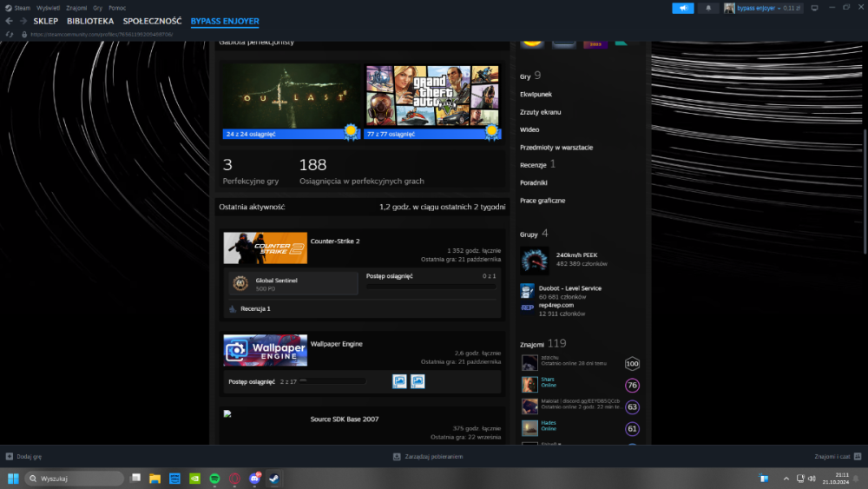Open the Wyświetl menu
Image resolution: width=868 pixels, height=489 pixels.
[48, 8]
